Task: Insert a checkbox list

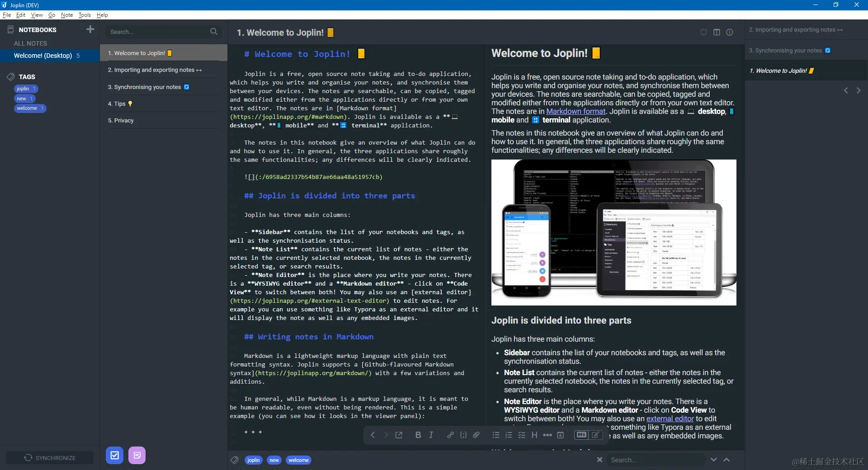Action: pos(522,435)
